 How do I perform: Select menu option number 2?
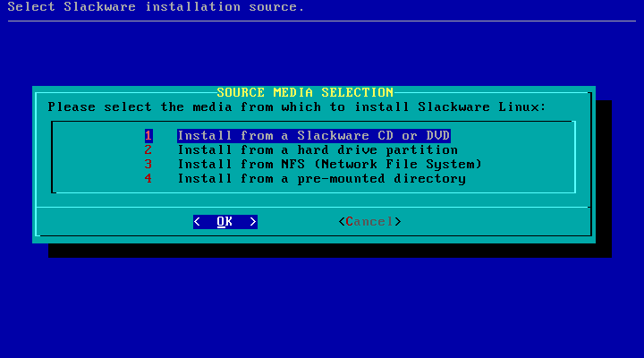148,149
